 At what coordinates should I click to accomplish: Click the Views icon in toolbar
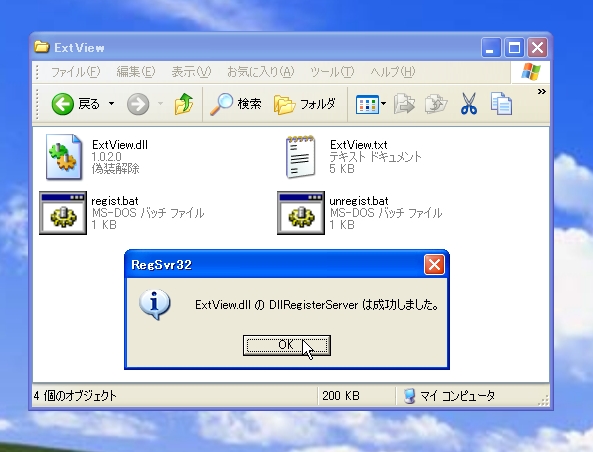[x=367, y=104]
